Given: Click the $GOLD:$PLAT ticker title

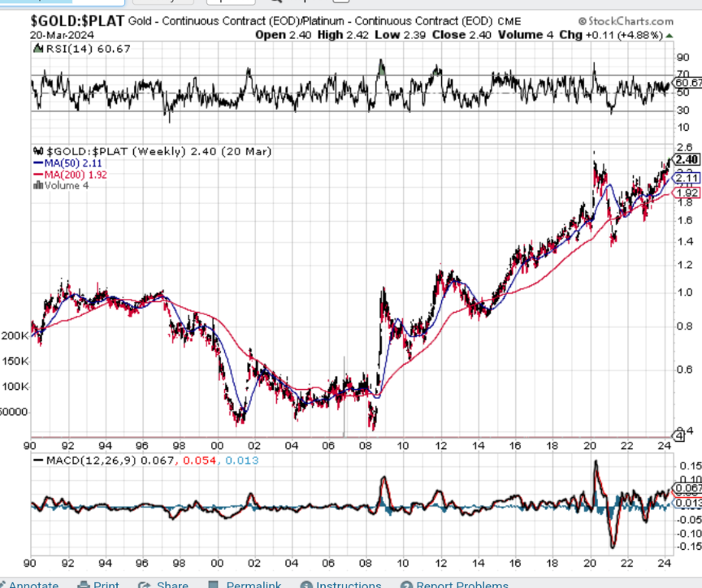Looking at the screenshot, I should (63, 19).
